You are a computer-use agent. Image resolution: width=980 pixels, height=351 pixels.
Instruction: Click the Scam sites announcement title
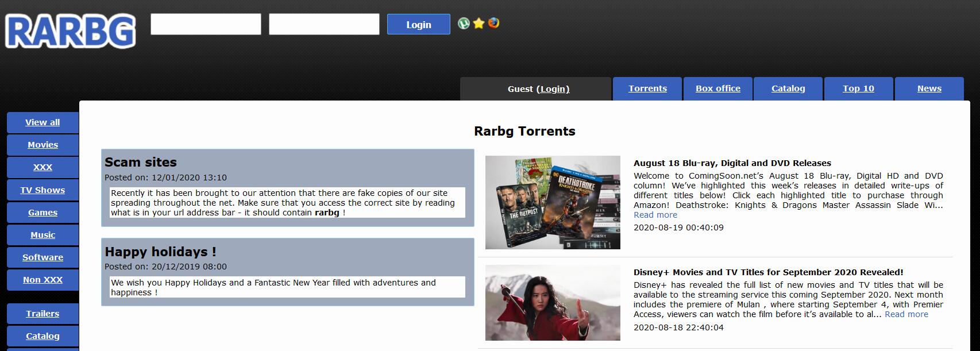(x=141, y=162)
